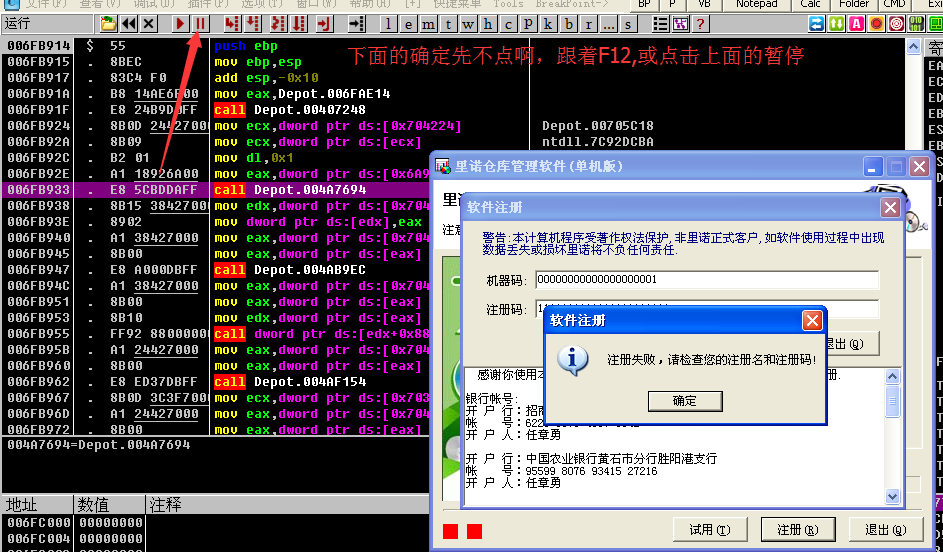This screenshot has width=943, height=552.
Task: Show Windows with 'w' button
Action: click(x=468, y=24)
